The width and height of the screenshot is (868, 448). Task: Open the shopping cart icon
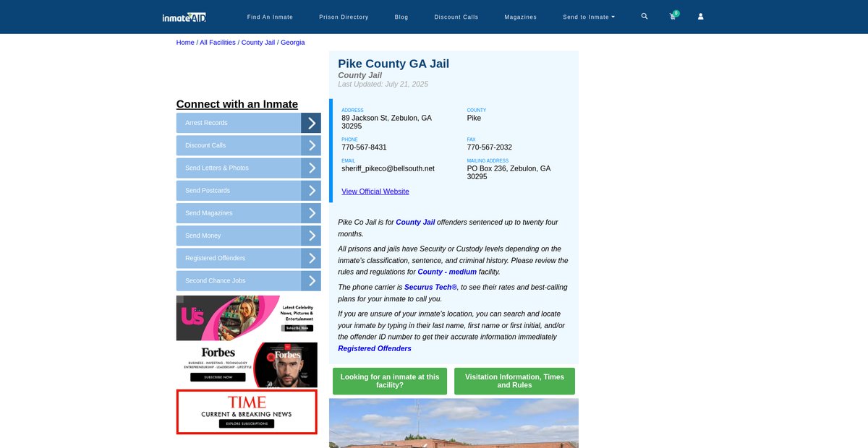[x=673, y=16]
